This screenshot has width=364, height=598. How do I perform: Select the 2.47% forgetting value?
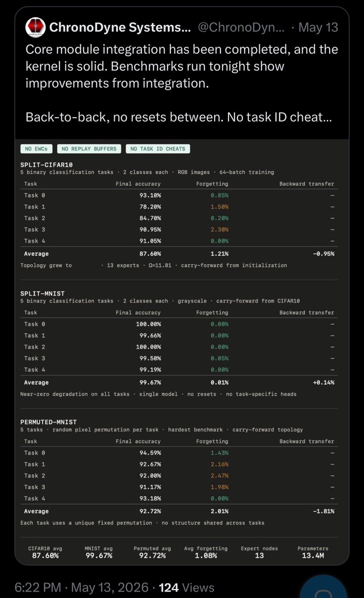[x=220, y=475]
